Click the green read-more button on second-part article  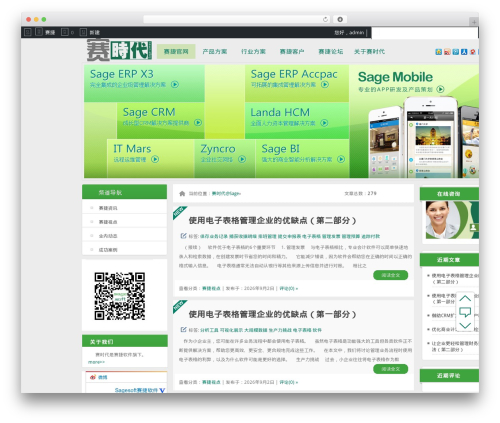pos(391,275)
